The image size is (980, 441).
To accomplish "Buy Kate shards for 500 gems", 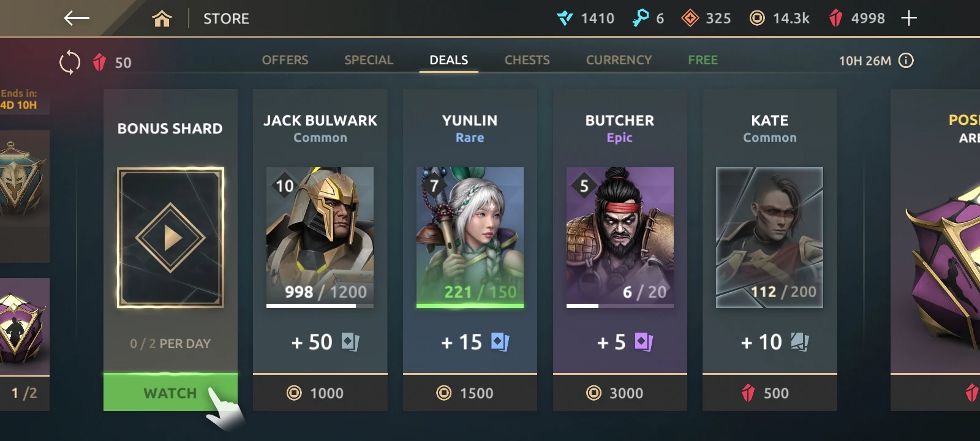I will click(770, 393).
